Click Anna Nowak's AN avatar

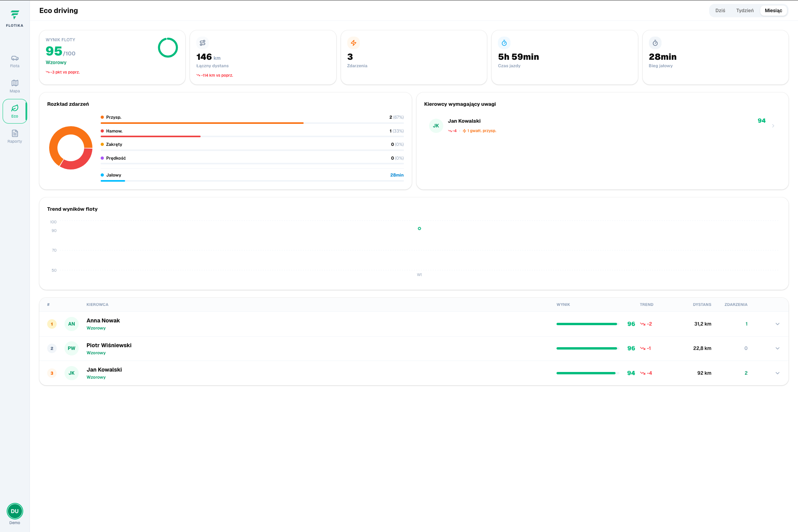(72, 324)
